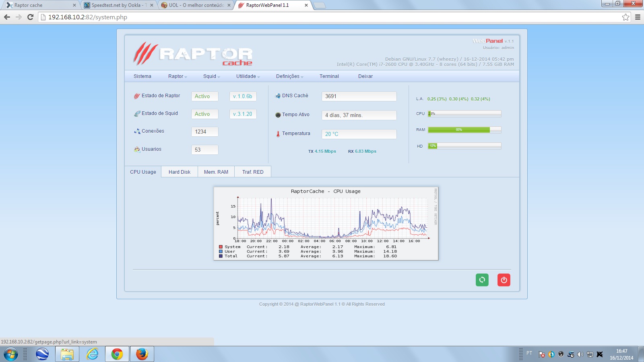Viewport: 644px width, 362px height.
Task: Expand the Definições dropdown menu
Action: pos(290,76)
